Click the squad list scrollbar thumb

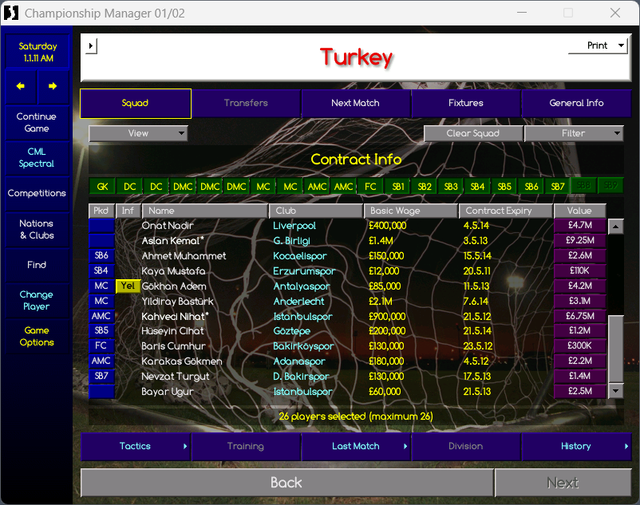point(616,349)
